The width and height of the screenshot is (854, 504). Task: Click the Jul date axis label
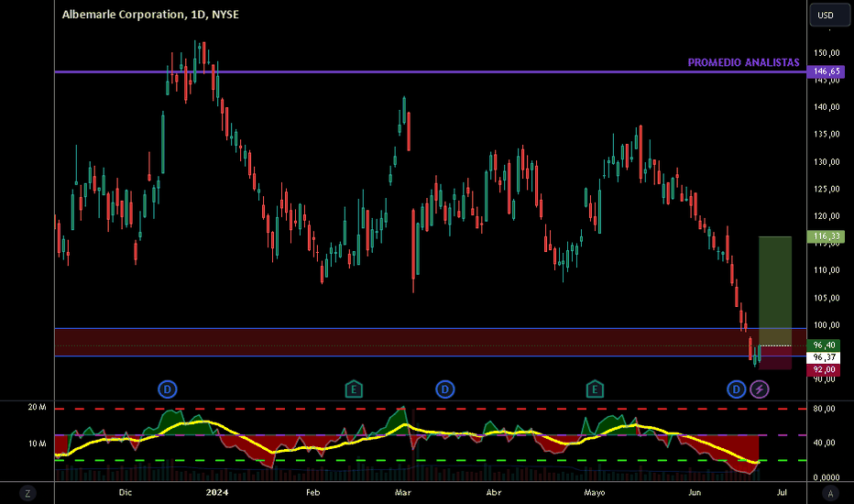tap(782, 493)
